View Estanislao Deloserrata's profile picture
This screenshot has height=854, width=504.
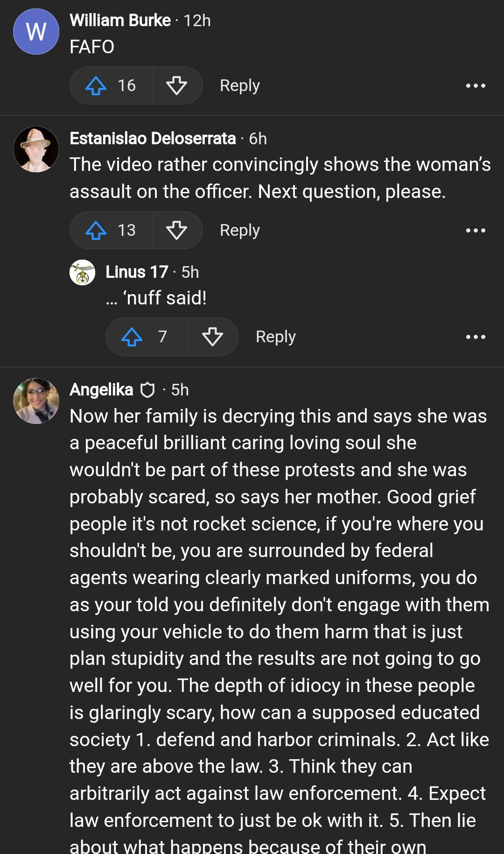(x=36, y=149)
